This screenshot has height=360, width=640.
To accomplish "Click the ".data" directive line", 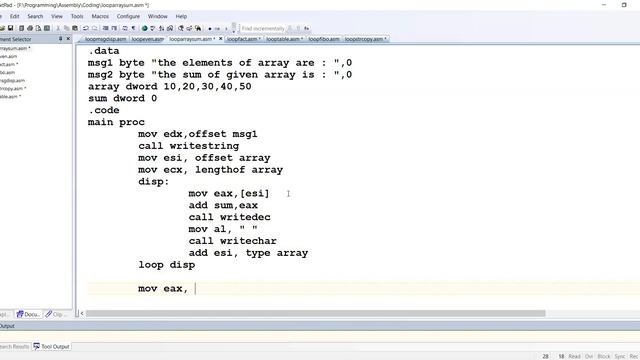I will 104,51.
